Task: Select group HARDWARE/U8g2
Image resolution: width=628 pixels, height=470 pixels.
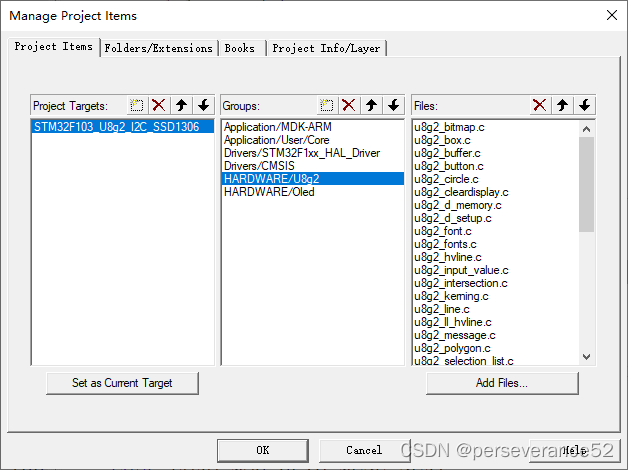Action: [312, 179]
